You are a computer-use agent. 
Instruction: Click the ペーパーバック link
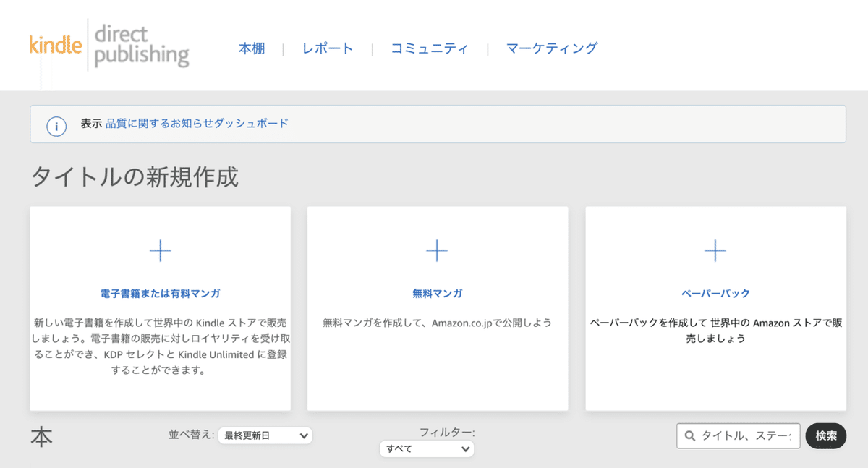pyautogui.click(x=715, y=294)
